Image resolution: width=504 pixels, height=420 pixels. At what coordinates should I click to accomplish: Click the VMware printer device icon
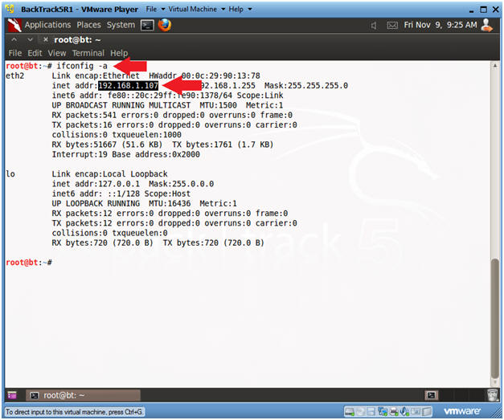394,412
